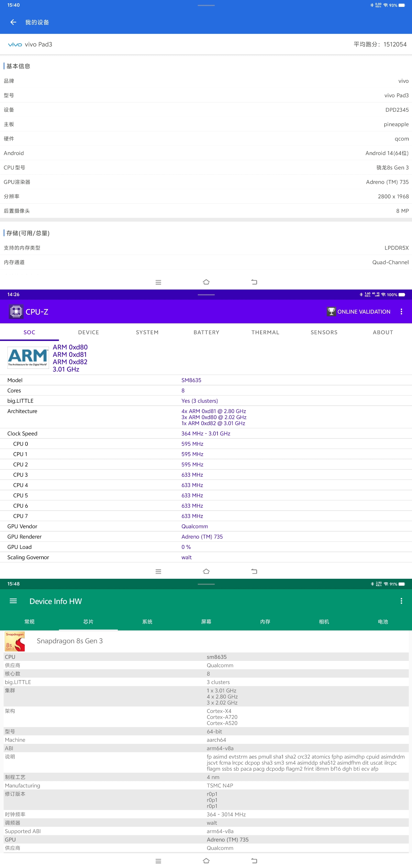Tap GPU Vendor Qualcomm row in CPU-Z
Viewport: 412px width, 868px height.
tap(206, 526)
